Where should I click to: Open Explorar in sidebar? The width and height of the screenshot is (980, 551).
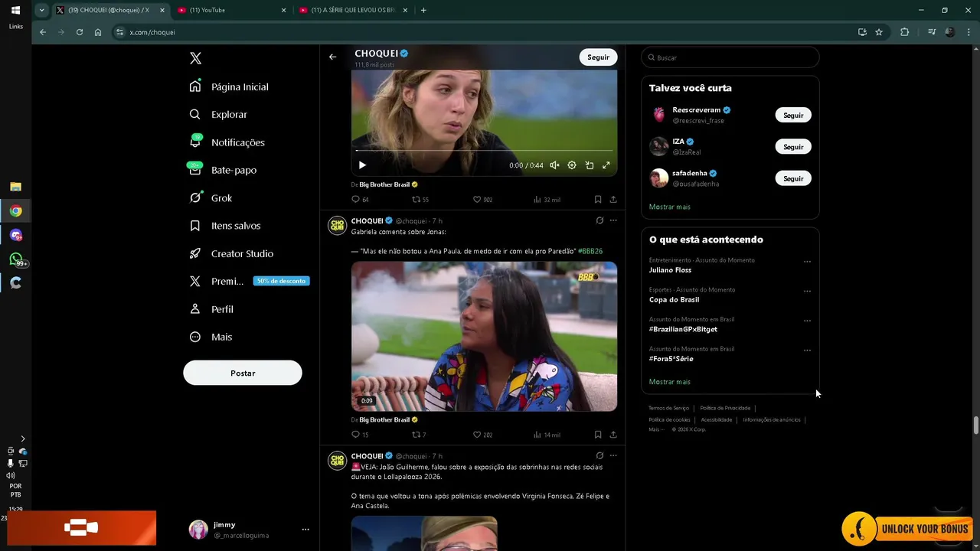point(218,115)
